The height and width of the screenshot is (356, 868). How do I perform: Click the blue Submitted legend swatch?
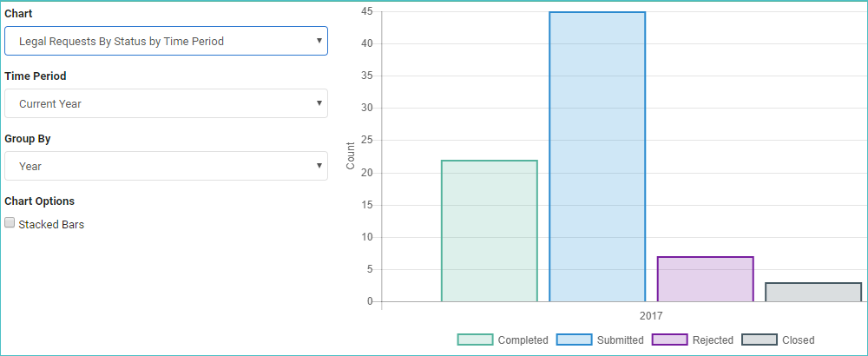tap(574, 340)
